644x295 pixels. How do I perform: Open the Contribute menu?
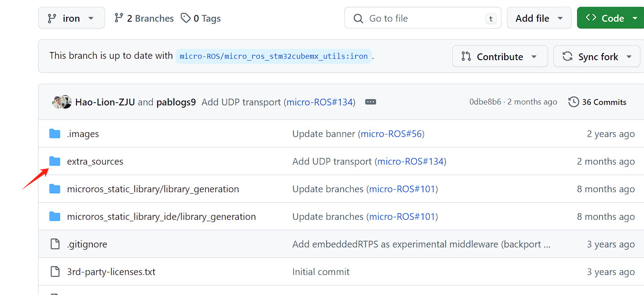point(499,57)
